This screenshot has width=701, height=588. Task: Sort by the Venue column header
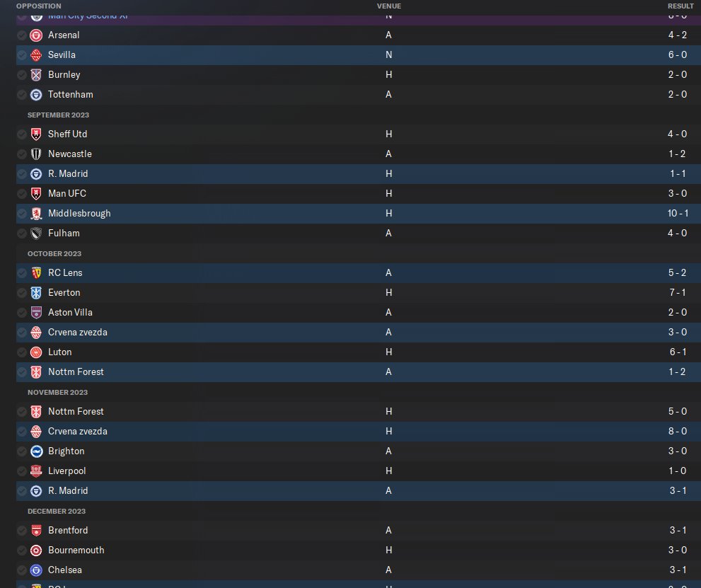coord(388,6)
